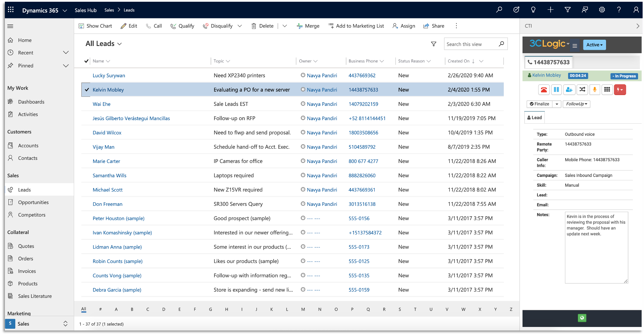Viewport: 644px width, 335px height.
Task: Open the view filter funnel beside the search box
Action: coord(434,44)
